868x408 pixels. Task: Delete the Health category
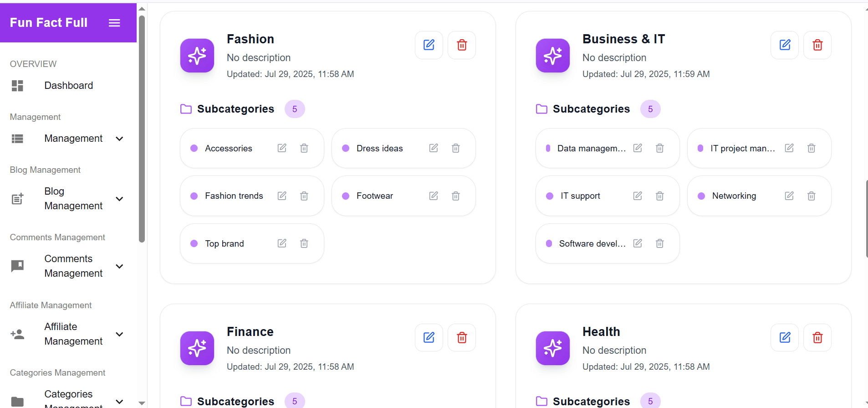click(x=817, y=338)
